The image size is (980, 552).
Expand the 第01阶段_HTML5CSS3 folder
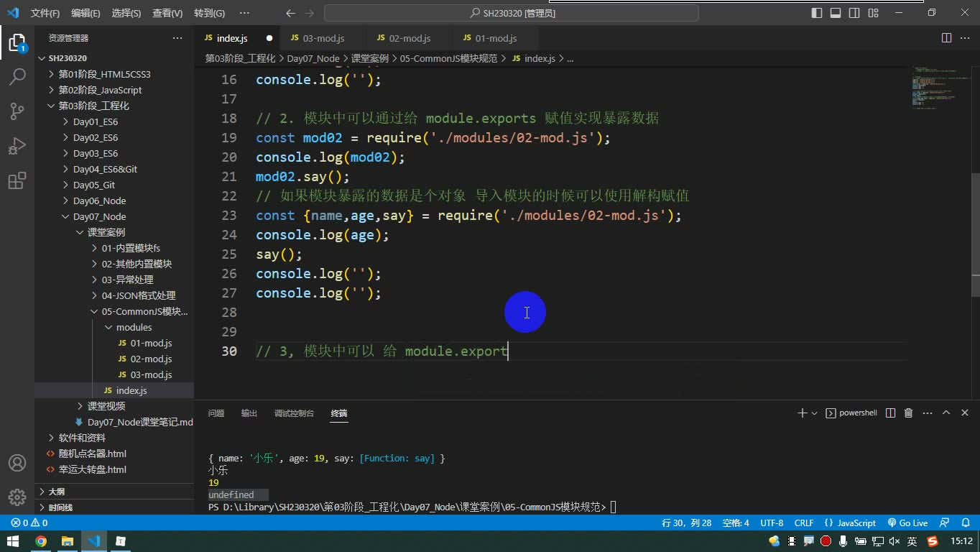(104, 74)
